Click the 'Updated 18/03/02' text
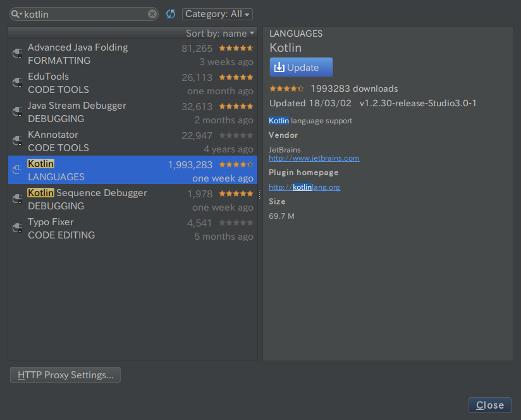Screen dimensions: 521x420 click(x=310, y=103)
